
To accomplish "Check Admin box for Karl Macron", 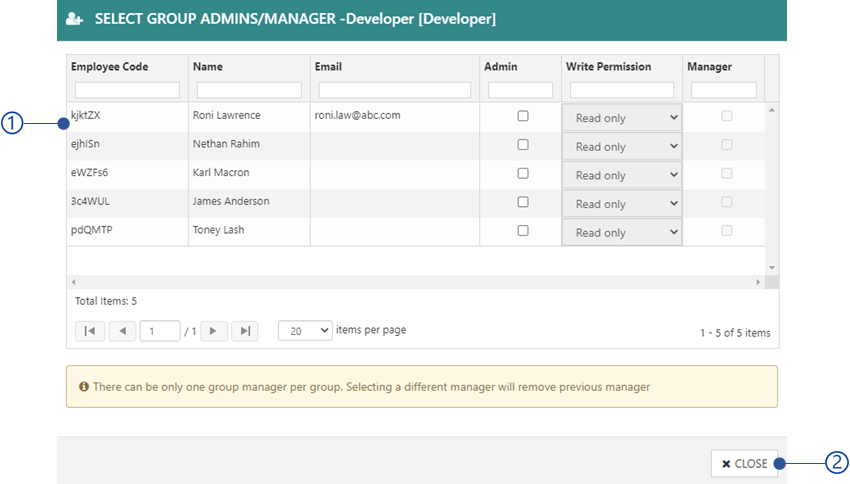I will click(523, 173).
